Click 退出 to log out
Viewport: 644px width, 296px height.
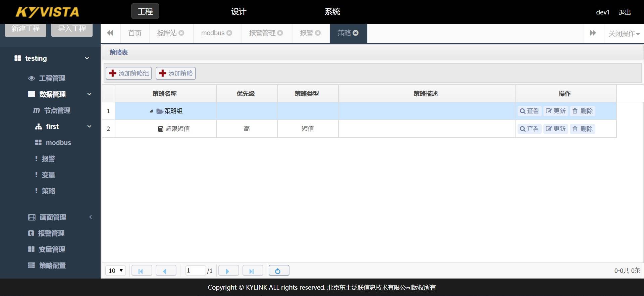click(625, 12)
